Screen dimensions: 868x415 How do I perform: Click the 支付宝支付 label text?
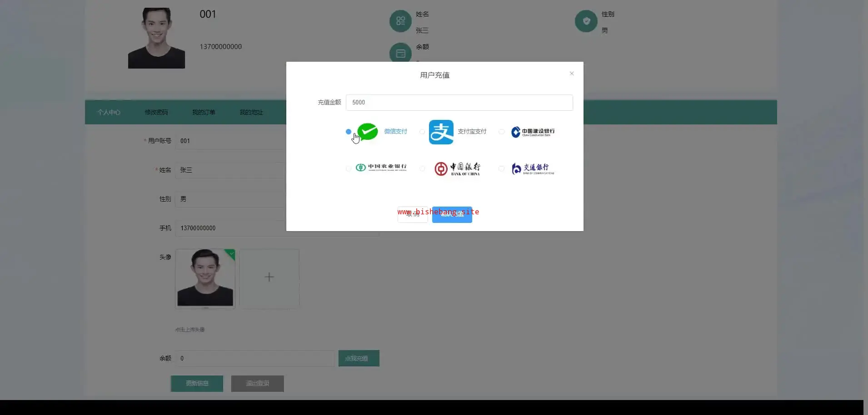[472, 132]
